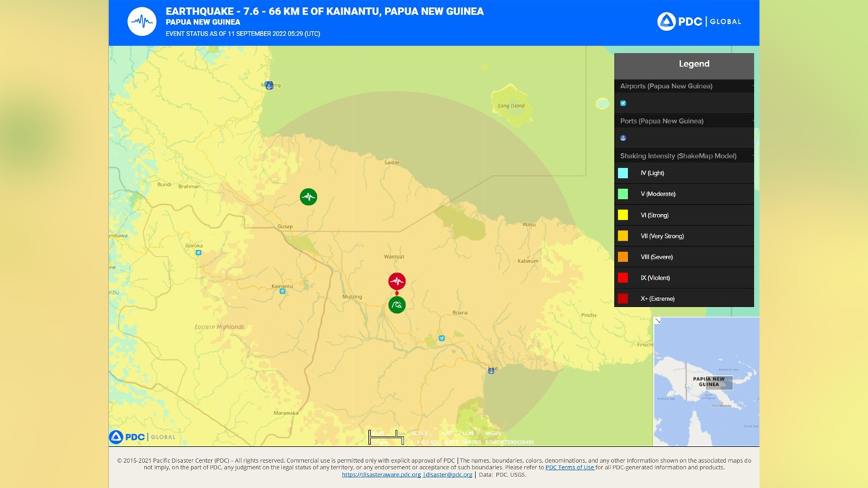Click the PDC Global watermark logo on map

click(142, 437)
